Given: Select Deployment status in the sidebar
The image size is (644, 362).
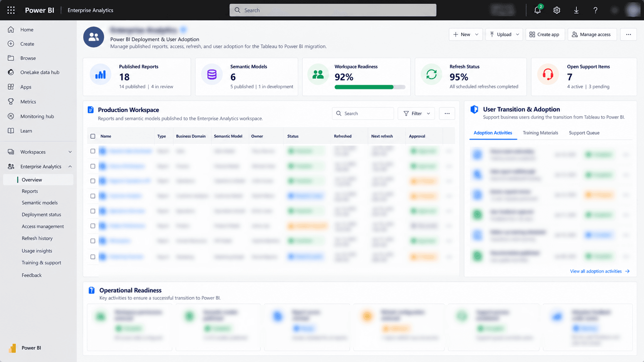Looking at the screenshot, I should tap(42, 215).
